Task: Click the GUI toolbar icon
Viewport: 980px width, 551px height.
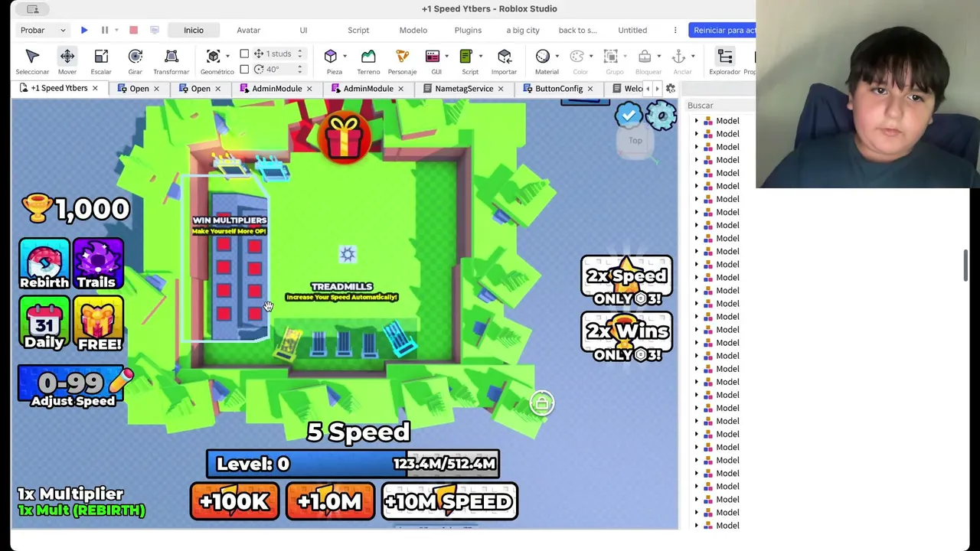Action: tap(433, 56)
